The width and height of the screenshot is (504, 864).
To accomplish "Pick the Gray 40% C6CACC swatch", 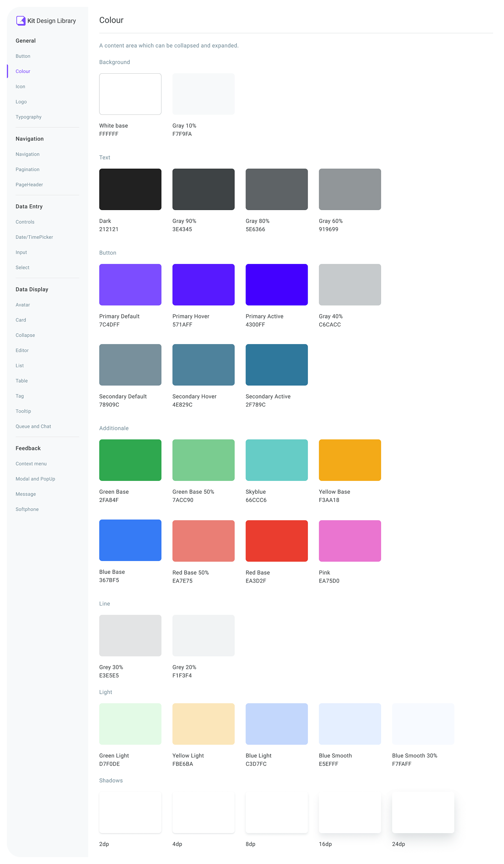I will click(x=350, y=285).
